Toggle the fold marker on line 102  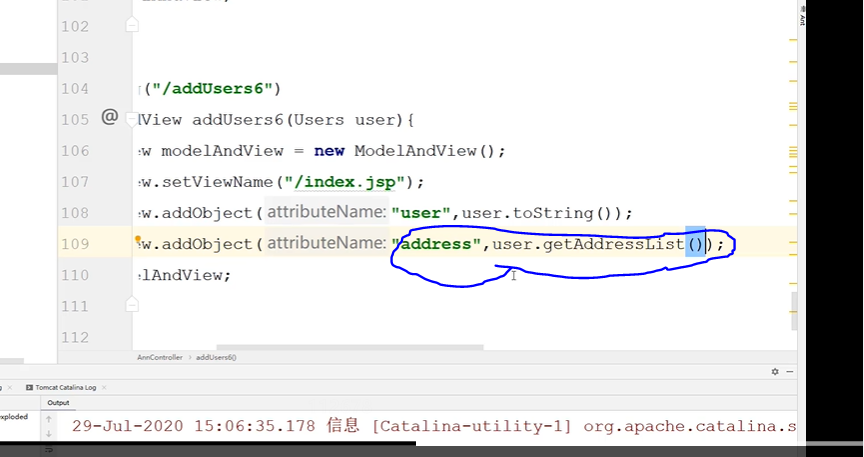tap(132, 24)
